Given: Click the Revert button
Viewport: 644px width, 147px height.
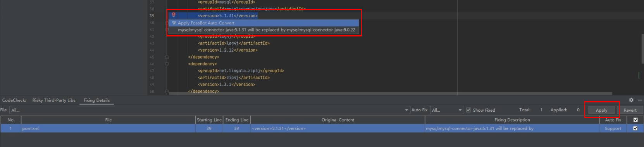Looking at the screenshot, I should [x=630, y=110].
